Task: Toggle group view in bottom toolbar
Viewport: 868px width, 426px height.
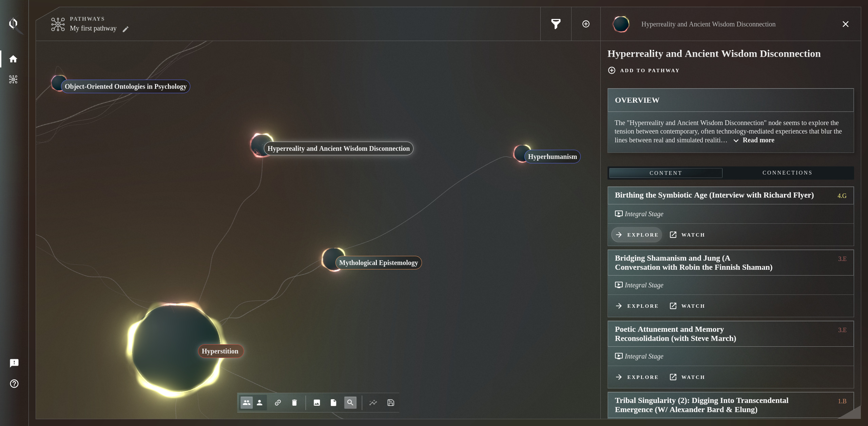Action: pyautogui.click(x=247, y=403)
